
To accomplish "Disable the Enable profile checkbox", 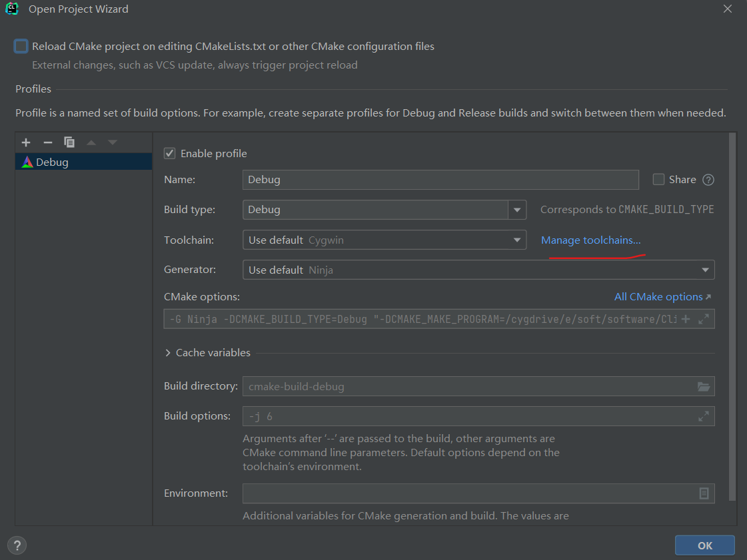I will pos(170,154).
